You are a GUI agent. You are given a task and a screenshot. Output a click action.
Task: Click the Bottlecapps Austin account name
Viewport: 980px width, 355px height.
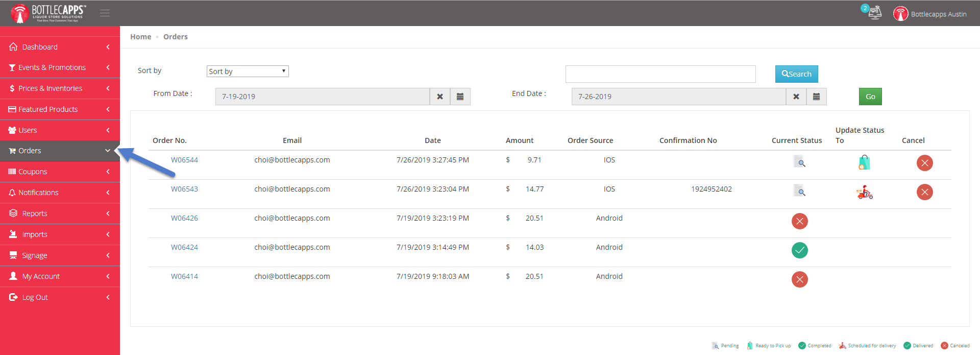(x=939, y=14)
